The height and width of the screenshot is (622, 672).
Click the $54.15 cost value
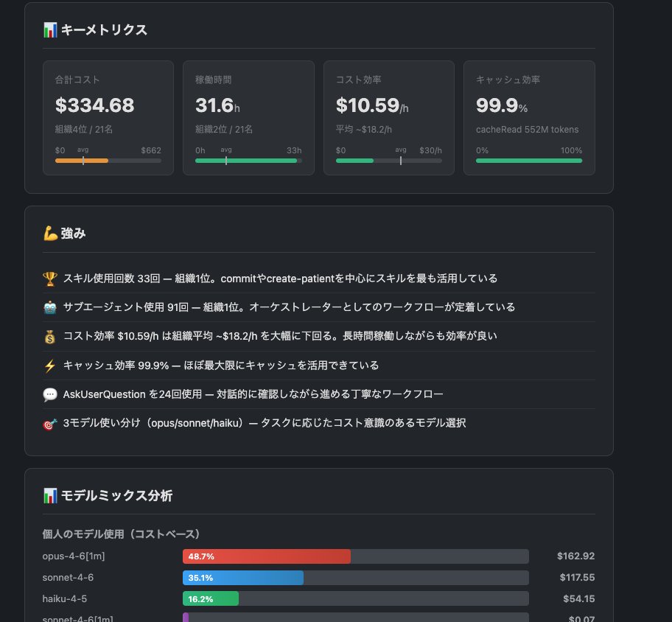(x=578, y=599)
